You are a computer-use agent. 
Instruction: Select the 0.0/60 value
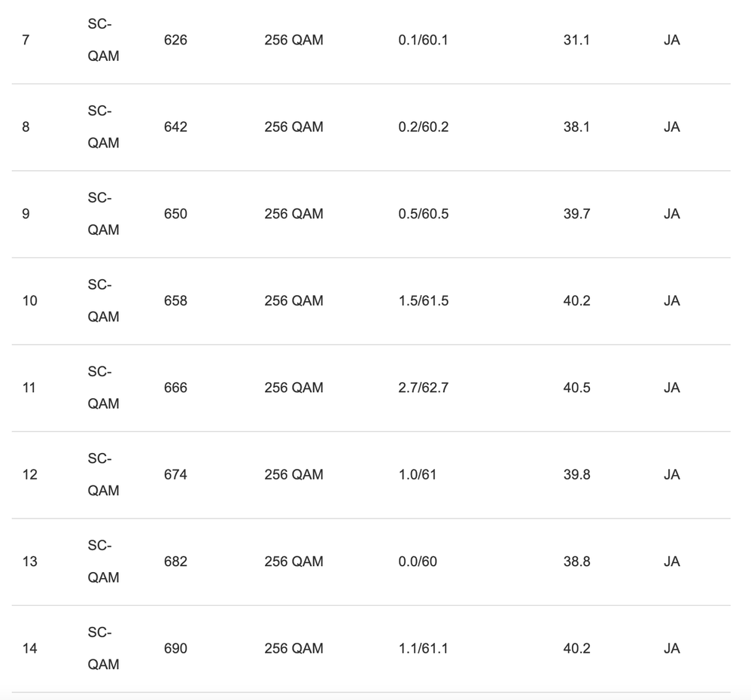pyautogui.click(x=418, y=562)
